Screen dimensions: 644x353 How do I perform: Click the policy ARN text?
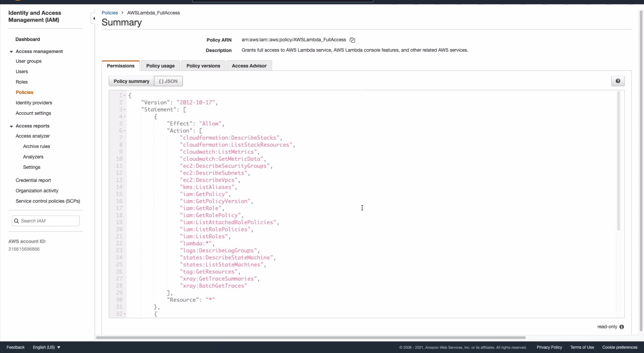pos(294,40)
